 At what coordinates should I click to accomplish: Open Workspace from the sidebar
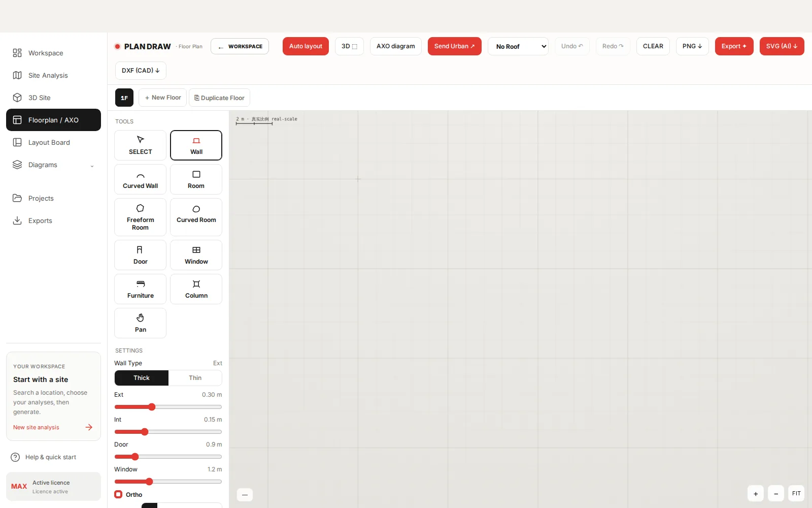pyautogui.click(x=53, y=53)
